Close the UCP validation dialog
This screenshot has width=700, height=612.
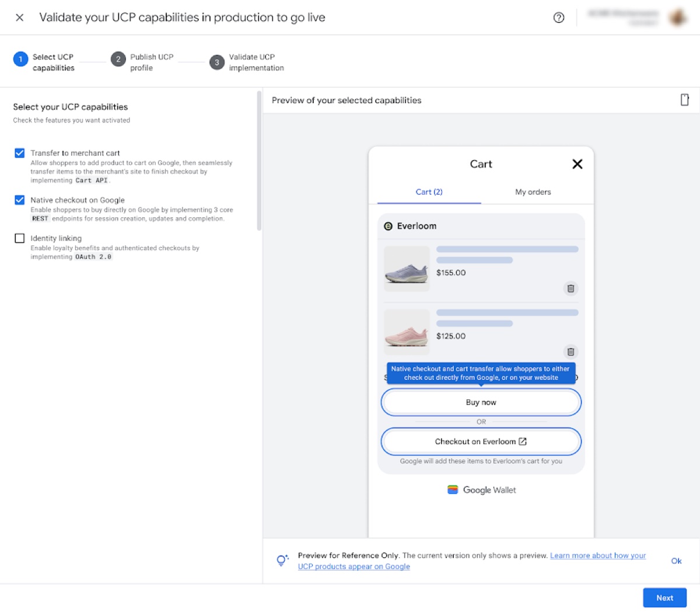coord(19,17)
